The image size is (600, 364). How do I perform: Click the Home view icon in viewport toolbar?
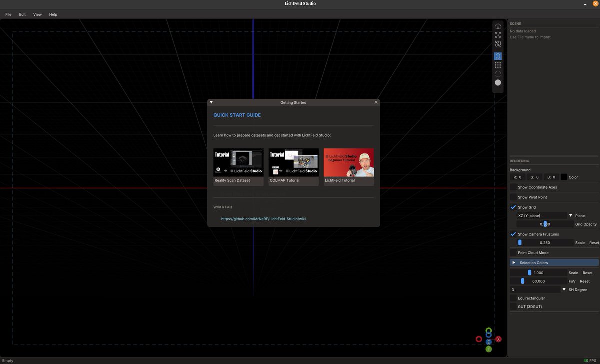[x=498, y=26]
